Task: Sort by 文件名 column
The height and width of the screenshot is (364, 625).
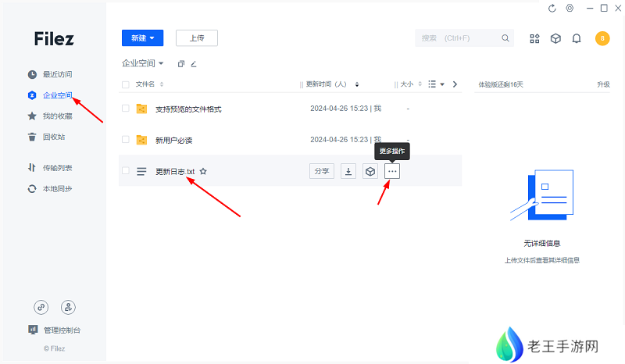Action: pyautogui.click(x=149, y=84)
